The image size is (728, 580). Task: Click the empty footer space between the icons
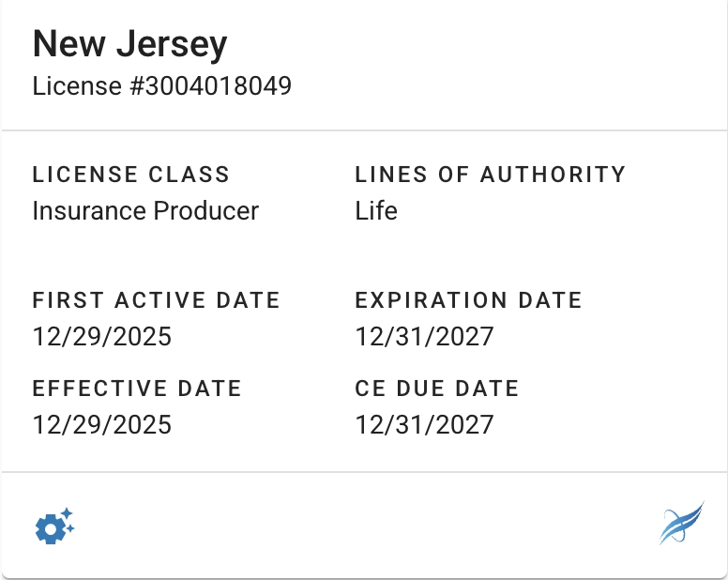tap(364, 526)
